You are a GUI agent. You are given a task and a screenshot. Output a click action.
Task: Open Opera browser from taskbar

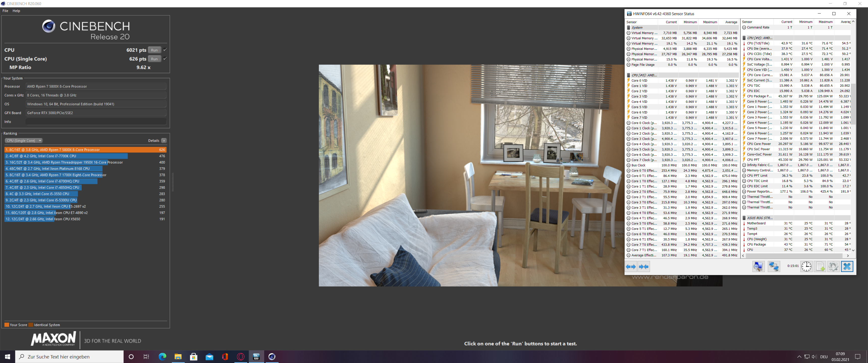point(240,357)
